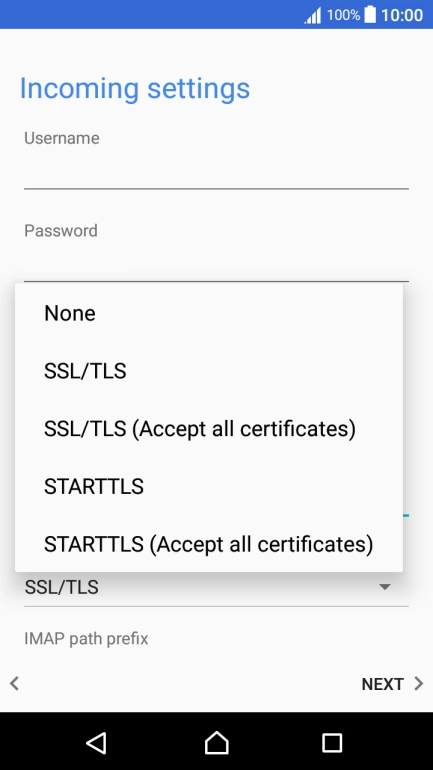This screenshot has width=433, height=770.
Task: Tap the recent apps square icon
Action: point(332,743)
